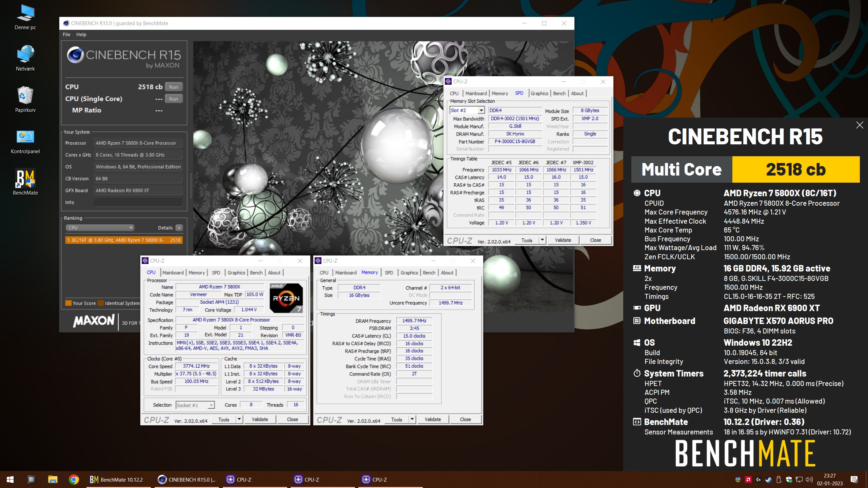Click Validate in the Memory CPU-Z window
Viewport: 868px width, 488px height.
[433, 420]
